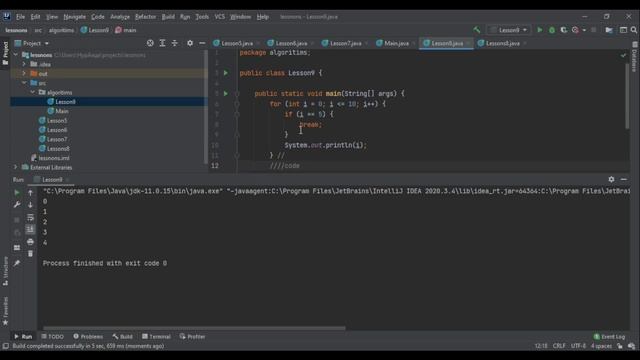This screenshot has height=360, width=640.
Task: Select opened file in Project tree
Action: (x=150, y=43)
